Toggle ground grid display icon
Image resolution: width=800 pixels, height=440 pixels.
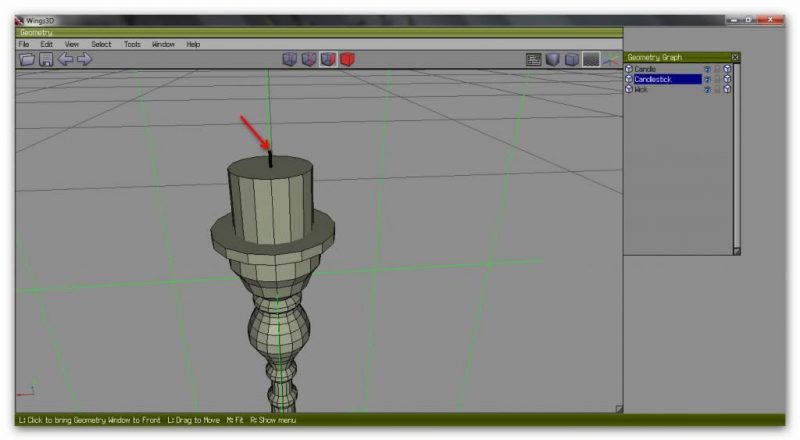coord(591,60)
